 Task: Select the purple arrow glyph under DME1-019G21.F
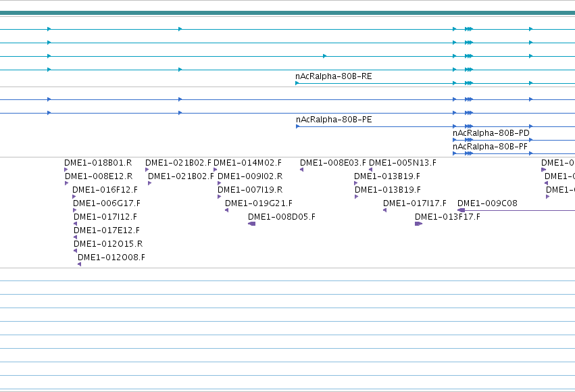click(226, 210)
